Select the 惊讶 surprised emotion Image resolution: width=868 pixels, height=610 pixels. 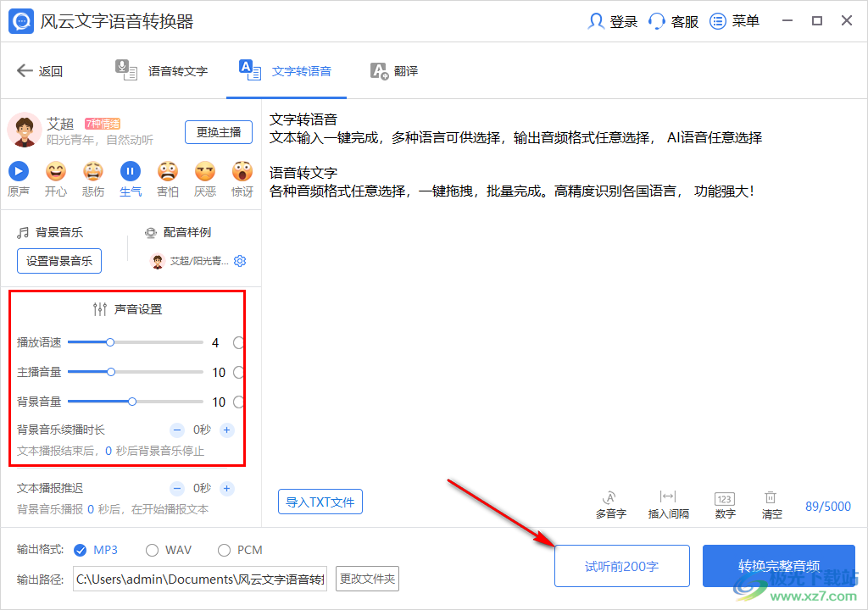[x=242, y=172]
